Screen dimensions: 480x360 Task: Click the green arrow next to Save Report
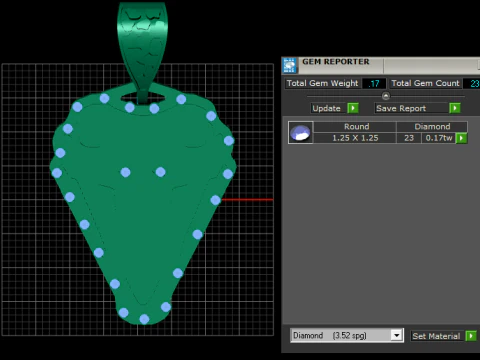[x=455, y=108]
